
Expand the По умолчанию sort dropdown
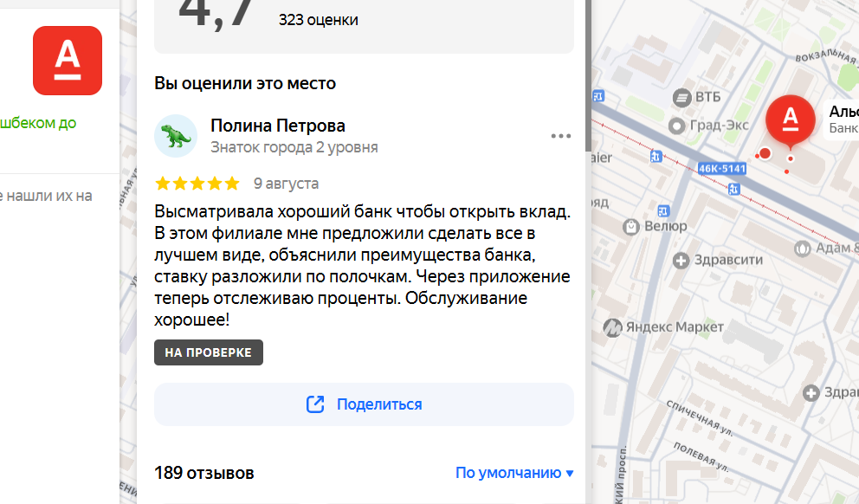click(x=514, y=473)
